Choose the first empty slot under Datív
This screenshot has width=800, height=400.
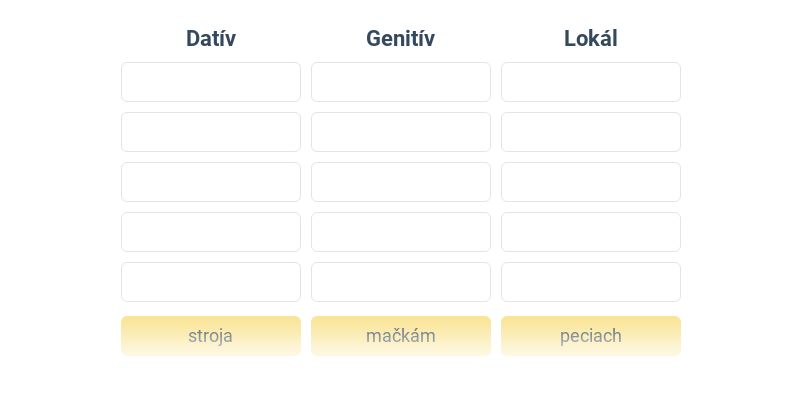[x=211, y=82]
